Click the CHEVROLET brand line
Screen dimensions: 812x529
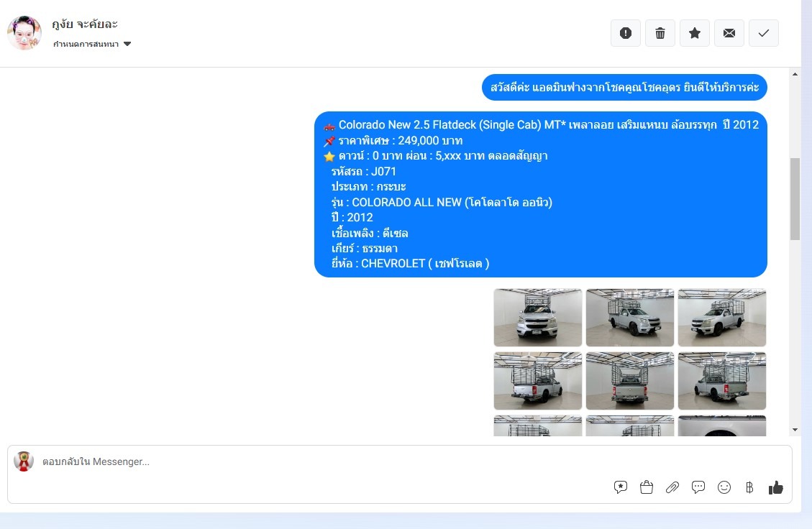[410, 264]
